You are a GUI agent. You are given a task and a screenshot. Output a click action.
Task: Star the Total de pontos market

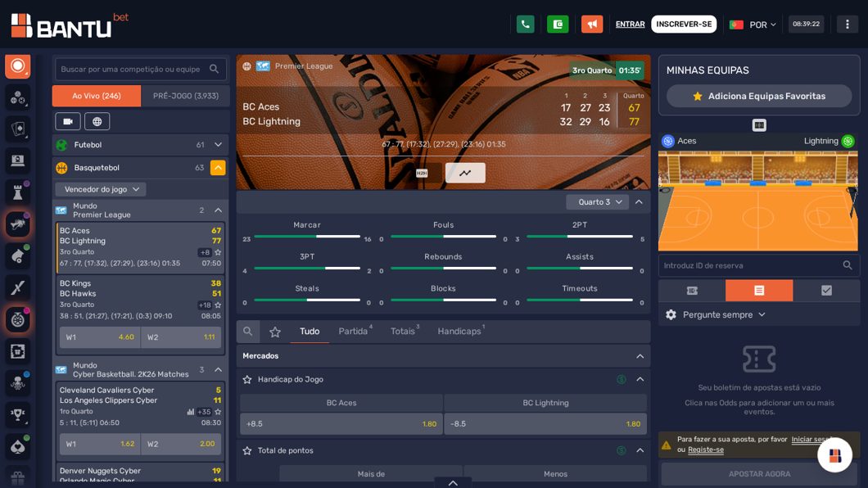[x=247, y=451]
